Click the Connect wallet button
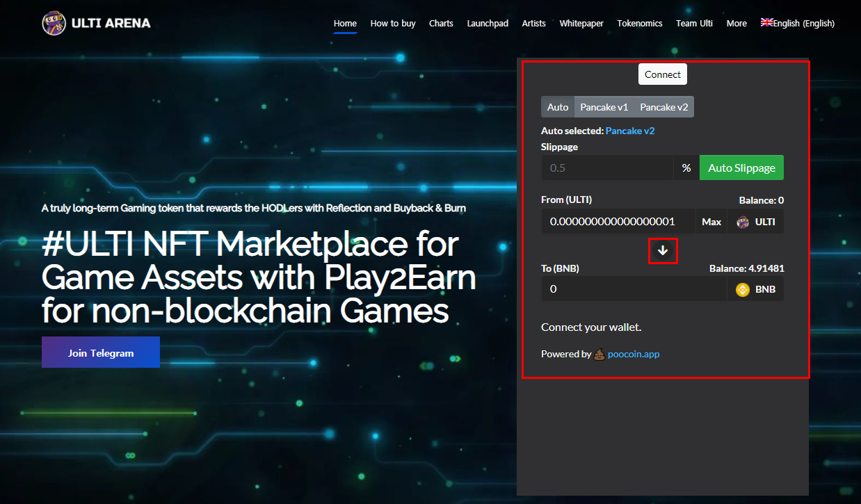Viewport: 861px width, 504px height. [663, 74]
